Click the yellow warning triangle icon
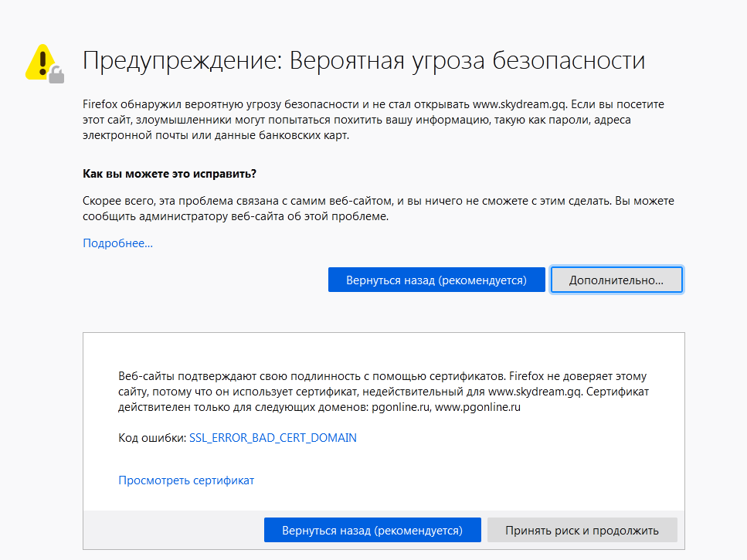This screenshot has width=747, height=560. (40, 61)
